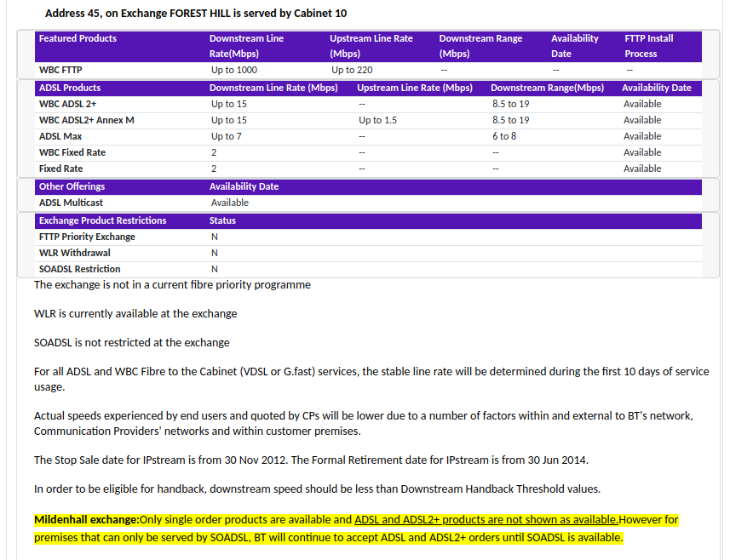
Task: Click the ADSL Products header cell
Action: pyautogui.click(x=70, y=88)
